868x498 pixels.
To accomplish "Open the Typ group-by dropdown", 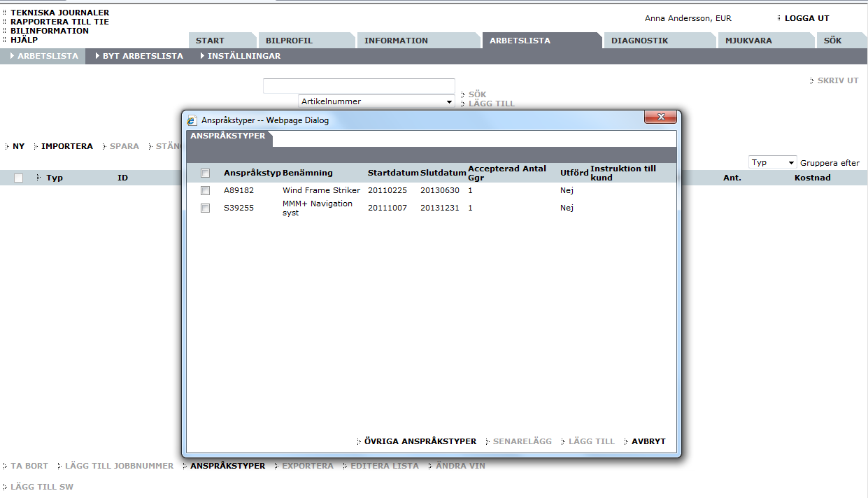I will [x=772, y=162].
